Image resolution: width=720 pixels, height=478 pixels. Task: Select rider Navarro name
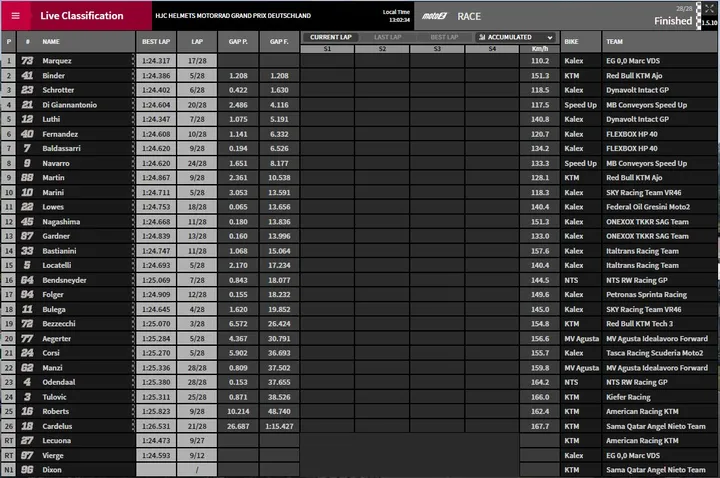[x=56, y=163]
